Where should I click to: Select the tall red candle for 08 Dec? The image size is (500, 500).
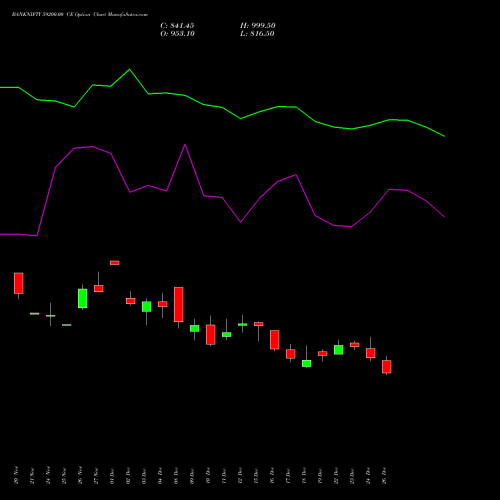[179, 304]
